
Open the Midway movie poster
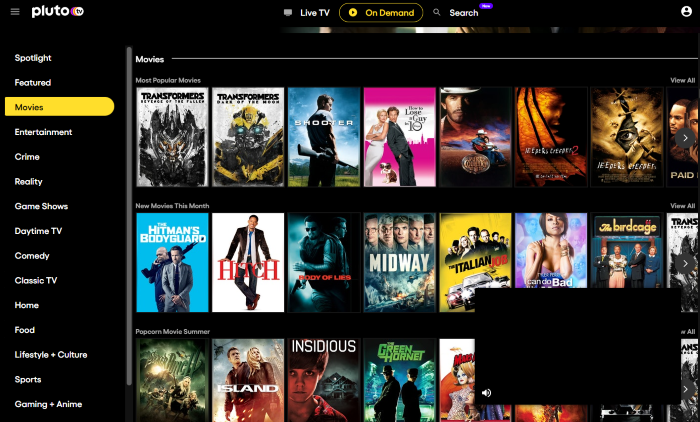coord(400,263)
